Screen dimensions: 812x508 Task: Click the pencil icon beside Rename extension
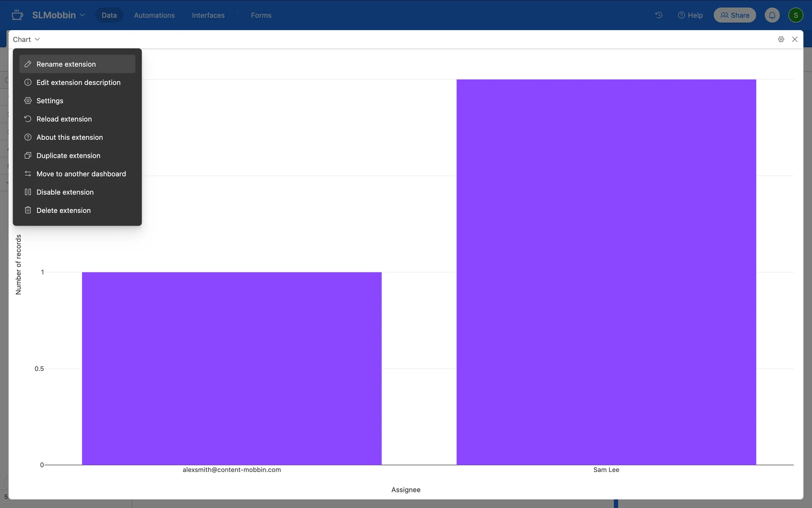pos(28,64)
